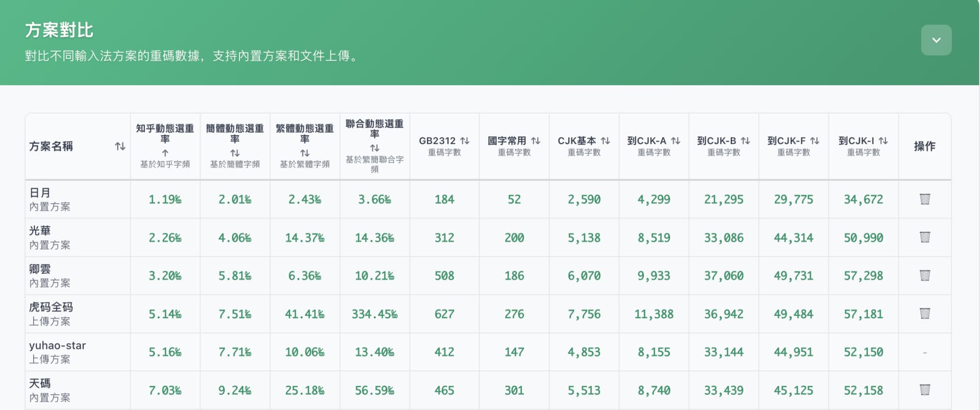Delete the 虎码全码 uploaded scheme

pos(924,313)
